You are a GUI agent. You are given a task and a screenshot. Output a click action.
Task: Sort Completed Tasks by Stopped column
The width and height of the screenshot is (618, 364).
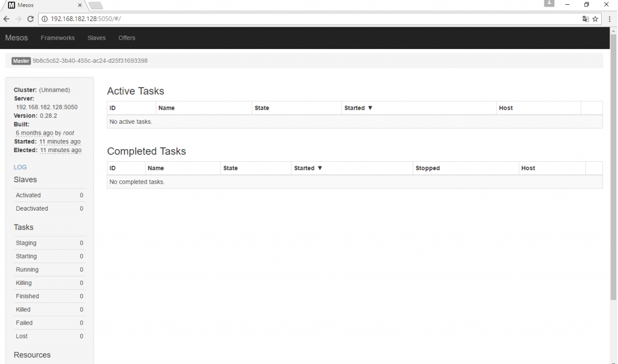pos(466,168)
